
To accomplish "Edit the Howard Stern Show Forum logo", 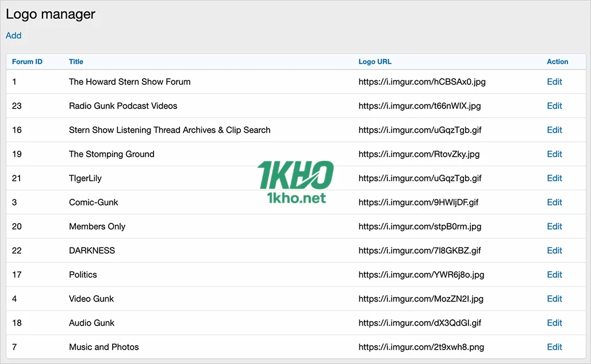I will click(x=554, y=82).
